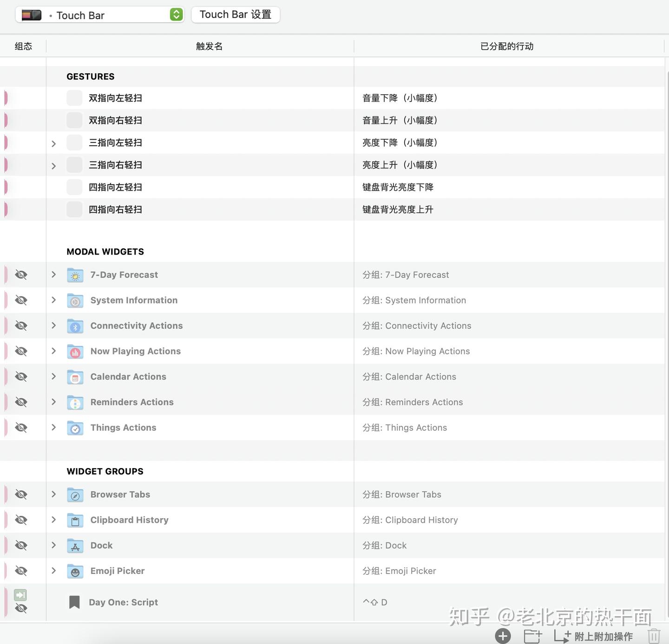Click the Reminders Actions widget icon
The width and height of the screenshot is (669, 644).
(75, 403)
